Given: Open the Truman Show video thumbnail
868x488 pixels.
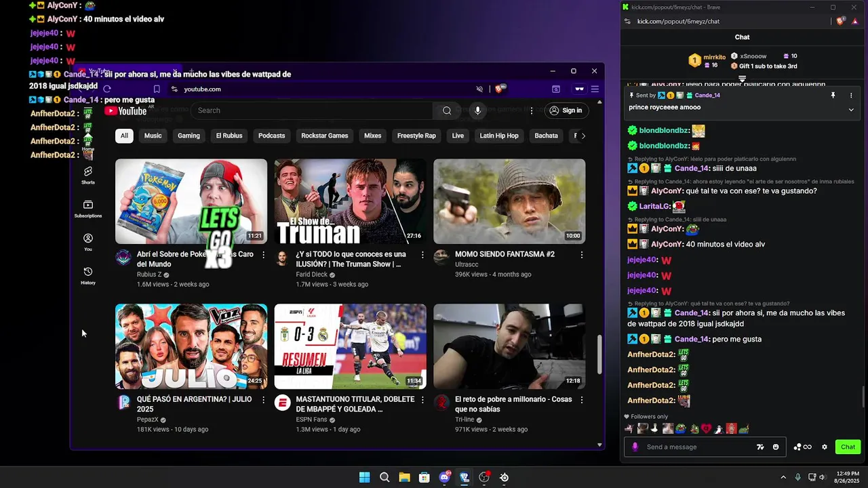Looking at the screenshot, I should coord(350,201).
